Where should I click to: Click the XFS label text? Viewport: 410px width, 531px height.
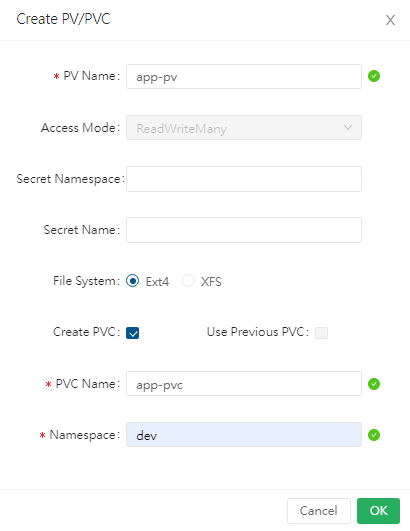[x=211, y=282]
